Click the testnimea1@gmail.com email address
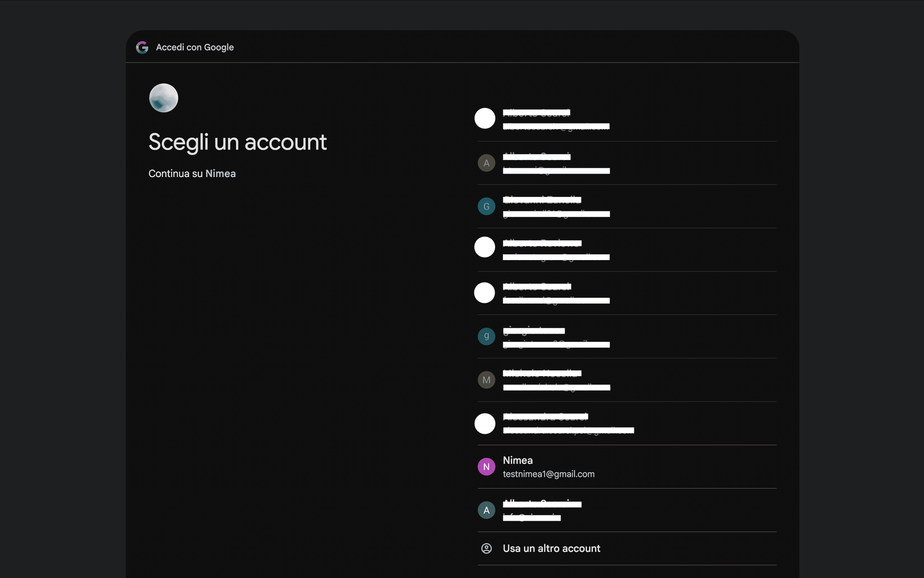Image resolution: width=924 pixels, height=578 pixels. [549, 474]
